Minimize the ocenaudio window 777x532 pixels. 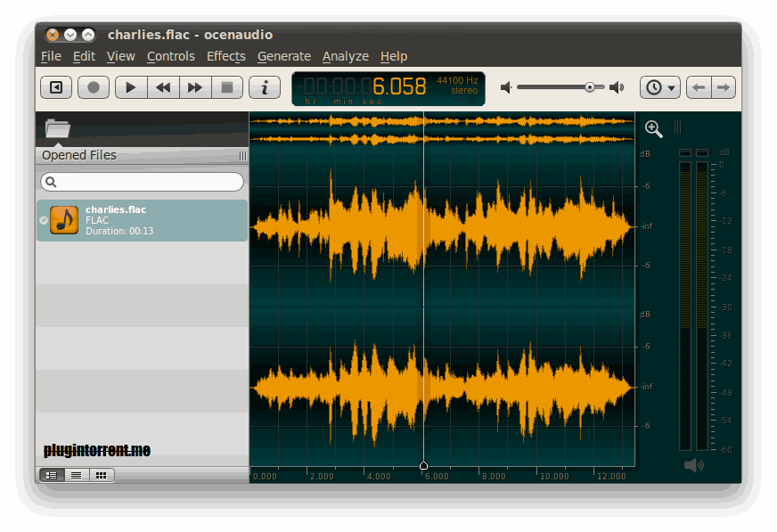(x=70, y=35)
